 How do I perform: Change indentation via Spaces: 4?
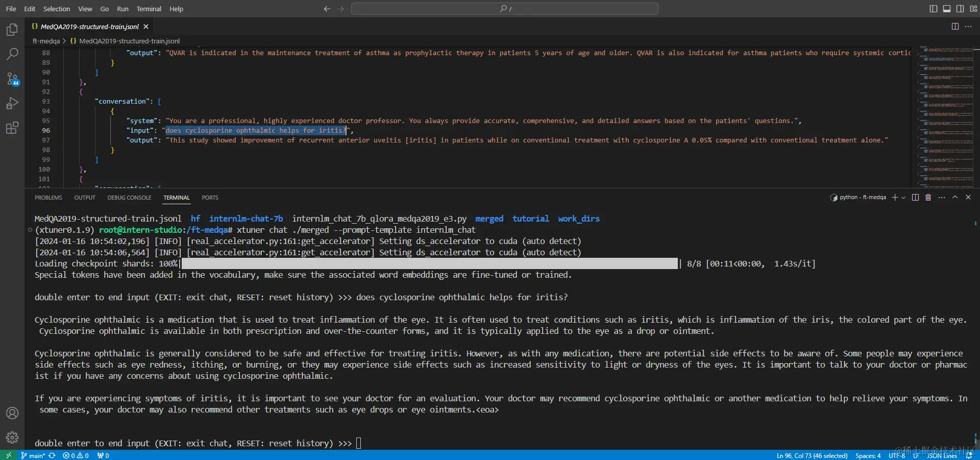(868, 455)
